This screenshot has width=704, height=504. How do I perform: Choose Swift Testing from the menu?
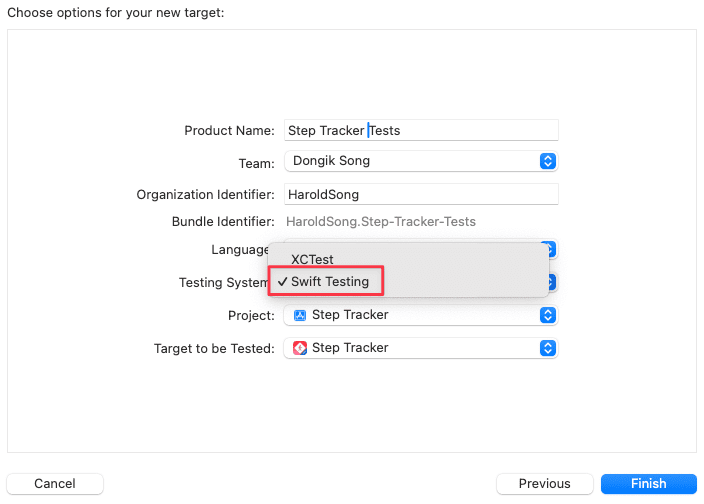(x=408, y=281)
